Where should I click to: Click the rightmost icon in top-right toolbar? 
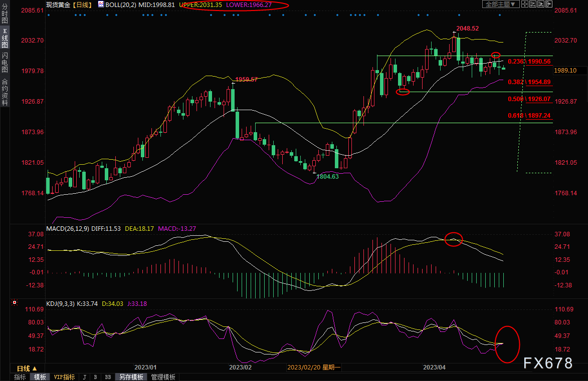click(x=549, y=4)
